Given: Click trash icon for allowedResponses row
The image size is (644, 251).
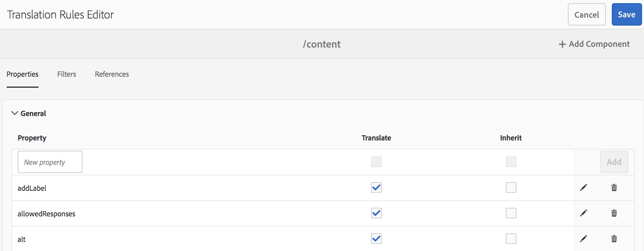Looking at the screenshot, I should click(614, 213).
